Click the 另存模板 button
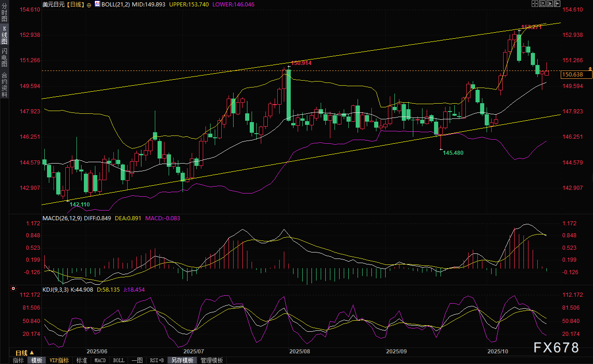The image size is (593, 364). point(182,360)
